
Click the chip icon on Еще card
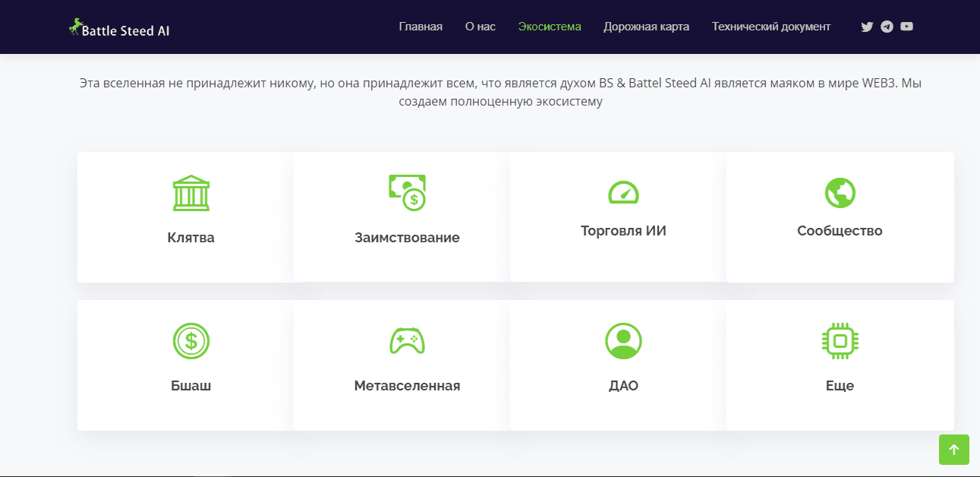coord(840,340)
